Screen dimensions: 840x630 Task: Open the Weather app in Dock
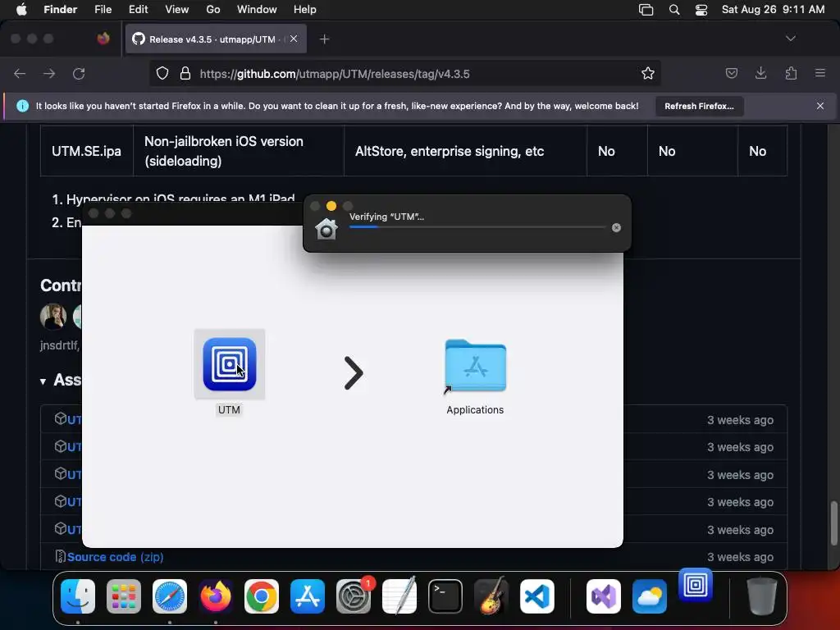[650, 596]
